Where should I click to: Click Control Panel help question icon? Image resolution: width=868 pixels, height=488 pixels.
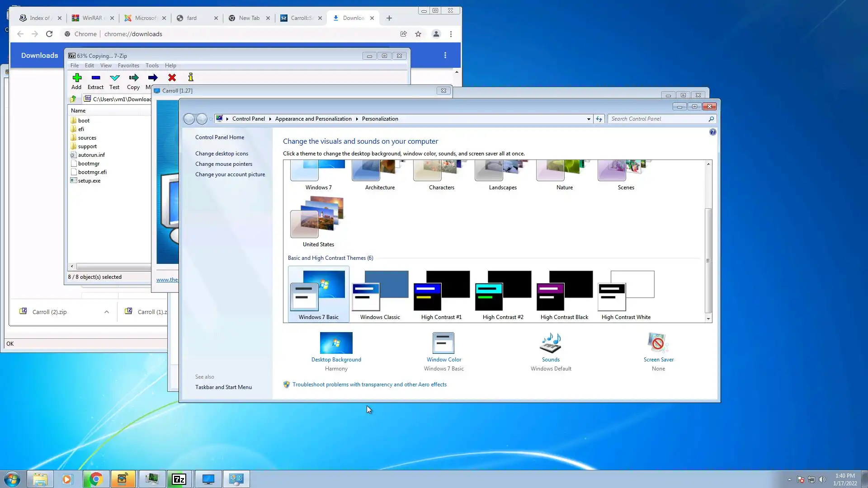pyautogui.click(x=712, y=132)
